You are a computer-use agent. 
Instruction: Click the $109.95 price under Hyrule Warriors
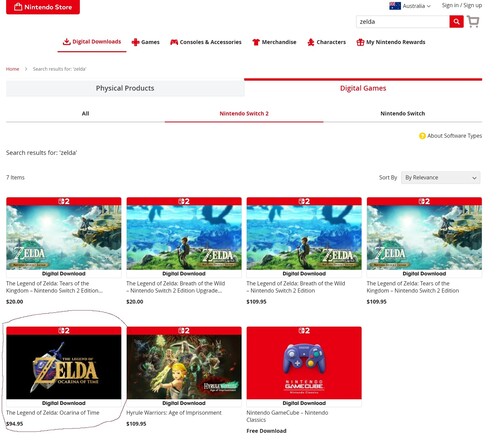click(136, 424)
